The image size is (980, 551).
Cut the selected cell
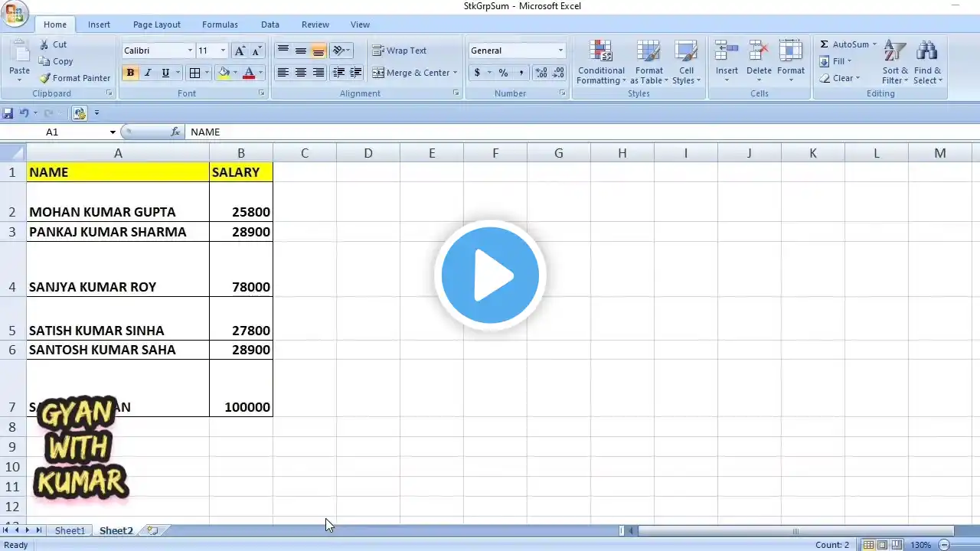54,44
